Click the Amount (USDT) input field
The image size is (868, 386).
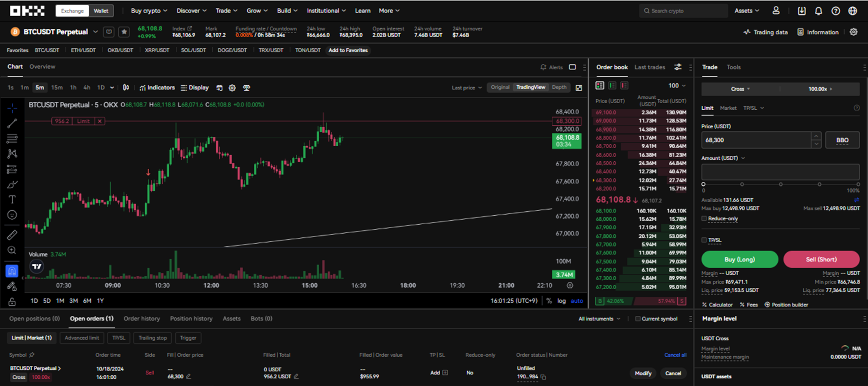780,172
